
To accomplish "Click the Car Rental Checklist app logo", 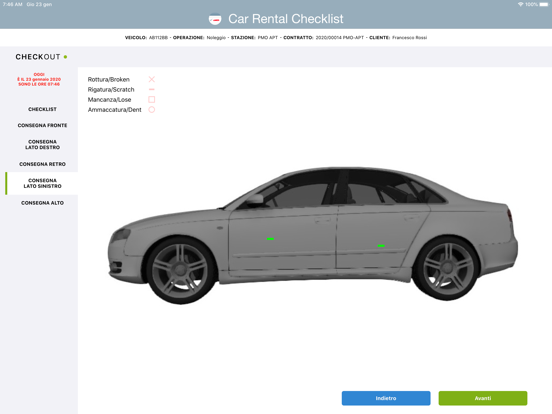I will (x=215, y=19).
